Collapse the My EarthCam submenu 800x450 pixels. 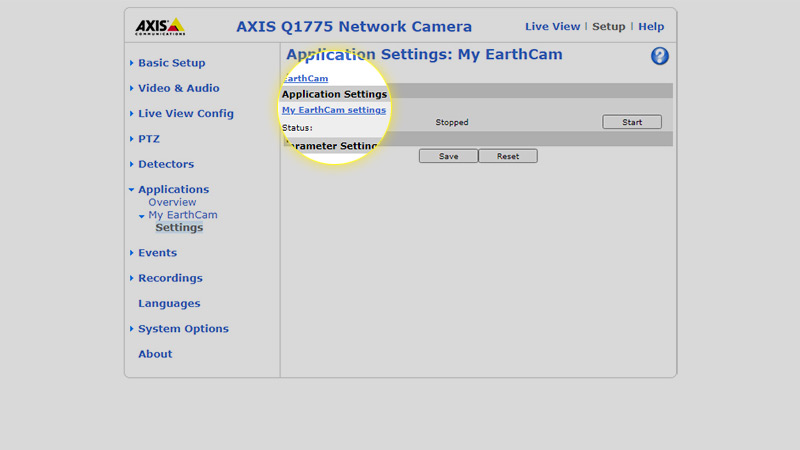pyautogui.click(x=183, y=215)
